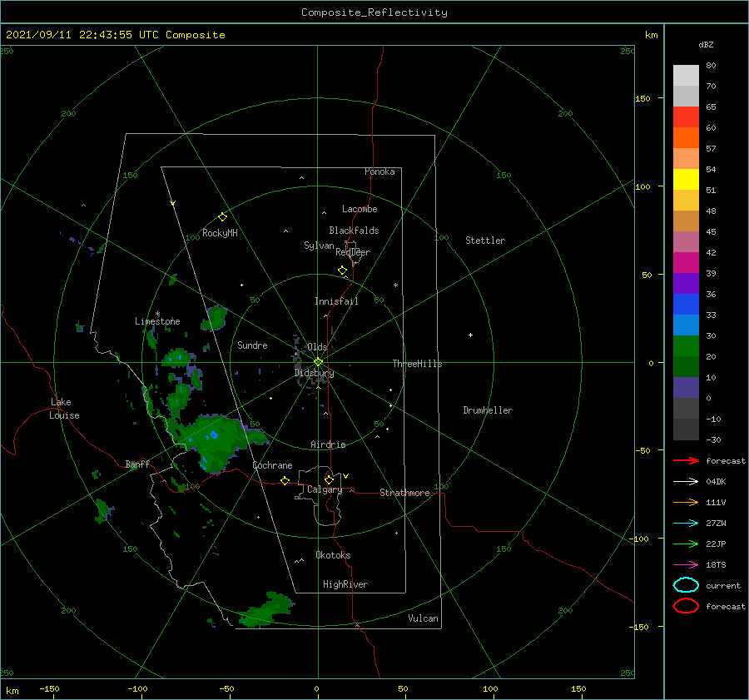Click the yellow diamond marker below Cochrane
The height and width of the screenshot is (700, 749).
285,481
